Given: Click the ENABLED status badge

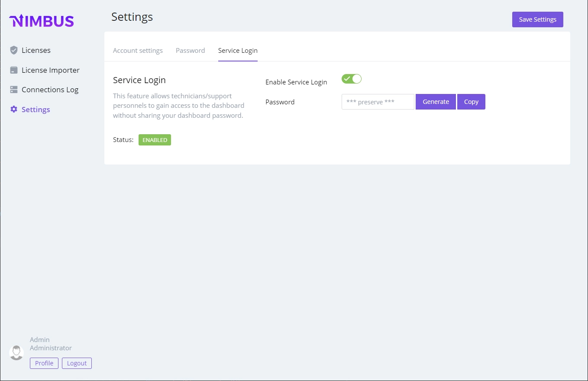Looking at the screenshot, I should pyautogui.click(x=155, y=140).
